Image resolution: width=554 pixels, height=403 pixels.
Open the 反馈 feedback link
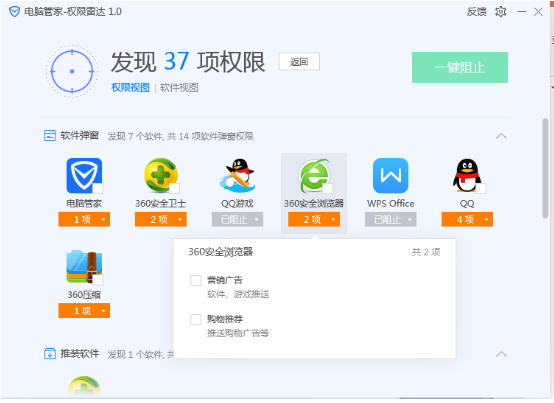[x=477, y=12]
